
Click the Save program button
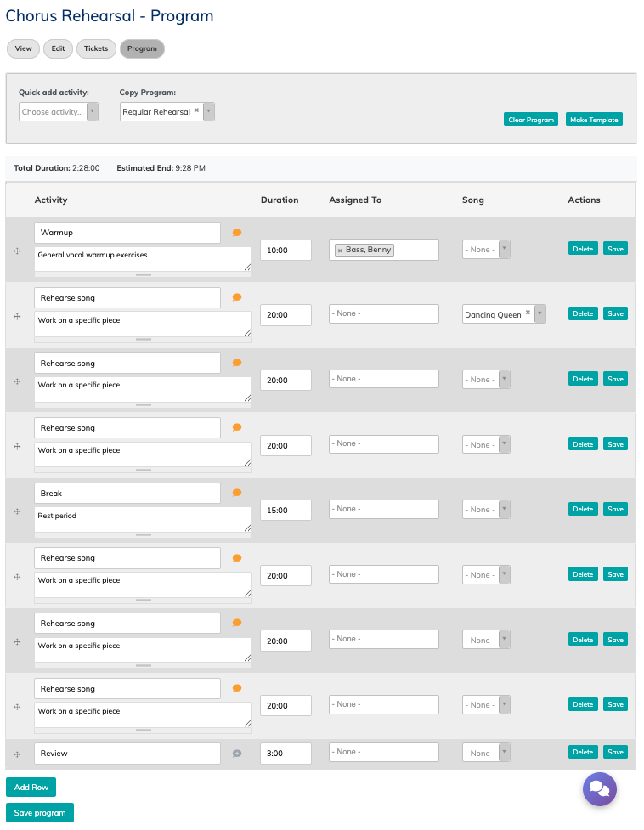point(40,813)
